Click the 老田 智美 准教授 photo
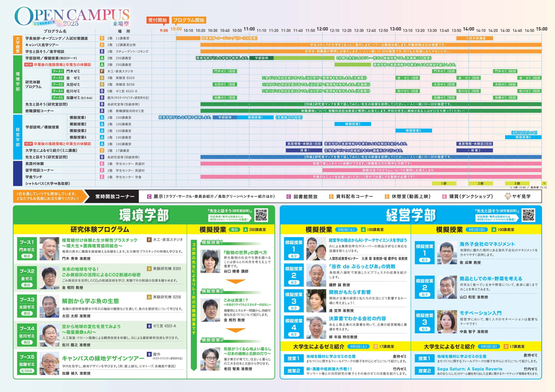 point(210,359)
